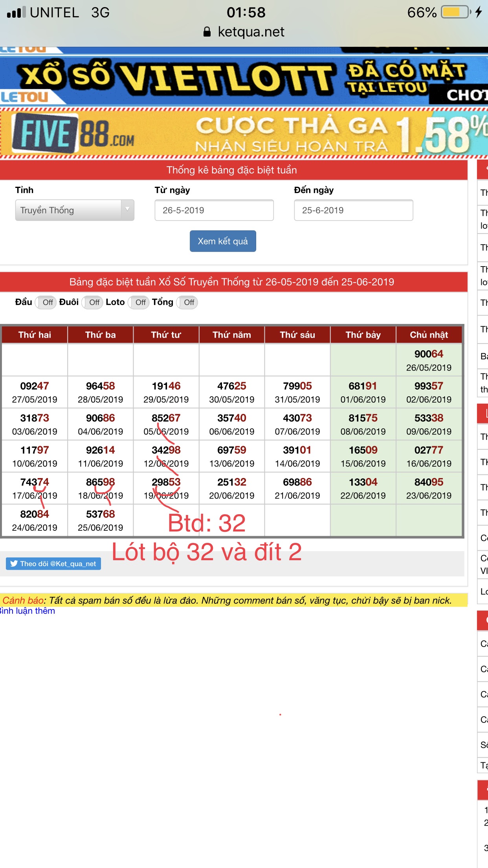Tap the LETOU logo in top banner
The height and width of the screenshot is (868, 488).
tap(24, 97)
